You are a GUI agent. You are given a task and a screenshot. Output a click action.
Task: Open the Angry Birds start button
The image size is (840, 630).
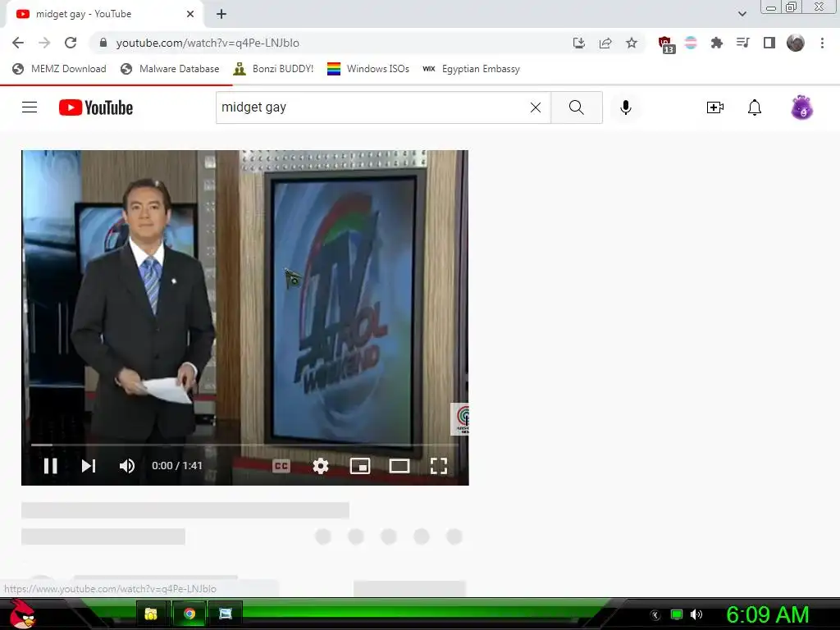tap(22, 614)
